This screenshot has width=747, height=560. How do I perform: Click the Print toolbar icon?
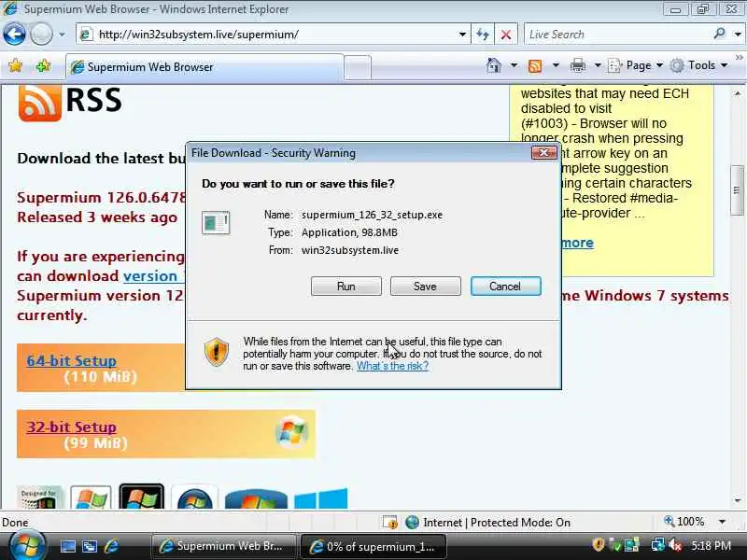click(577, 65)
